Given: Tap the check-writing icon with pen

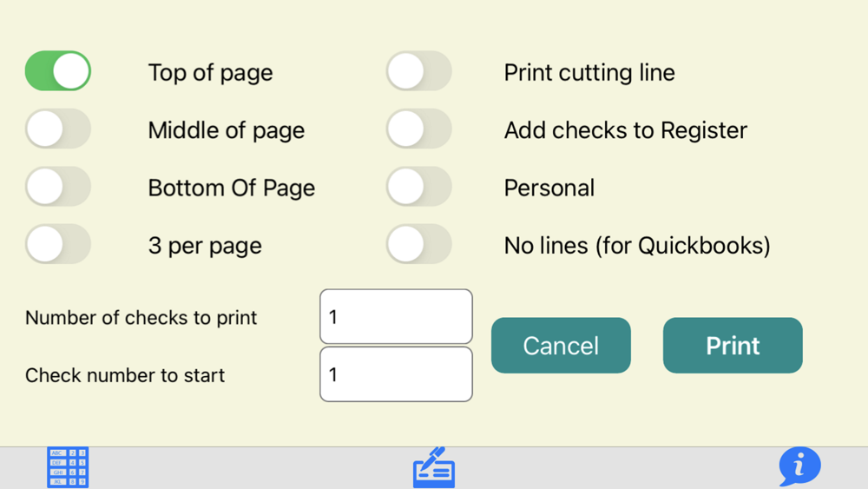Looking at the screenshot, I should pyautogui.click(x=433, y=467).
